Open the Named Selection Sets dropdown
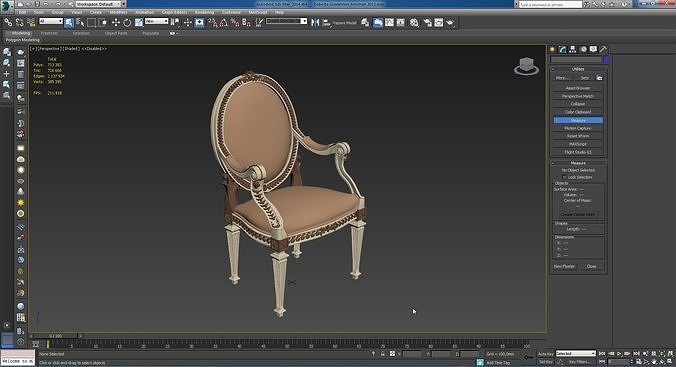 pyautogui.click(x=286, y=21)
